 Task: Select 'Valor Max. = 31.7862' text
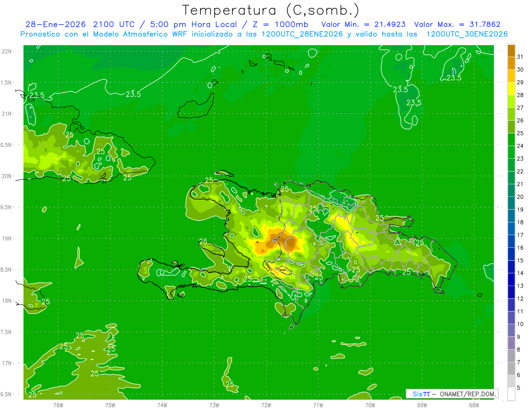coord(458,24)
